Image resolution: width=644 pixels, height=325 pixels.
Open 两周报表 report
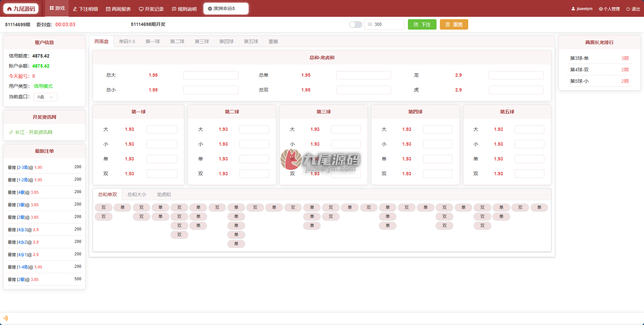(x=118, y=9)
